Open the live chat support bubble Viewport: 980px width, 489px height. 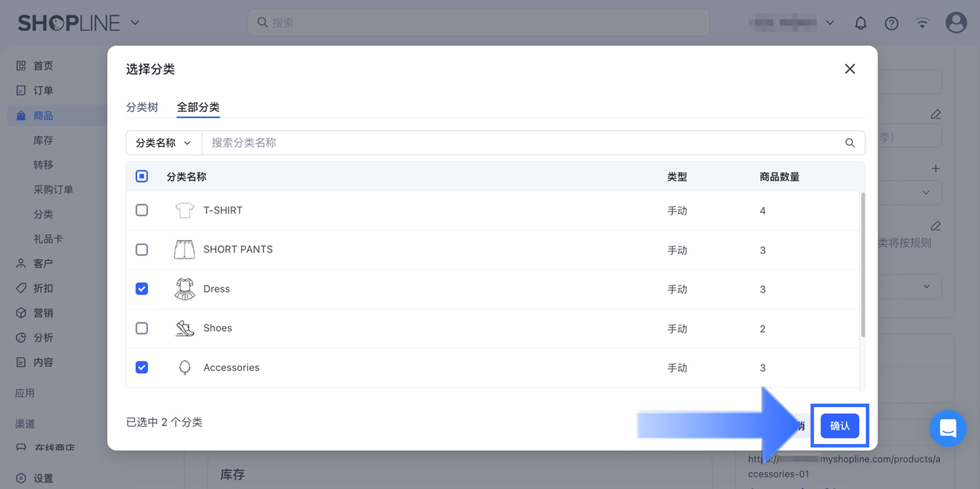click(948, 428)
